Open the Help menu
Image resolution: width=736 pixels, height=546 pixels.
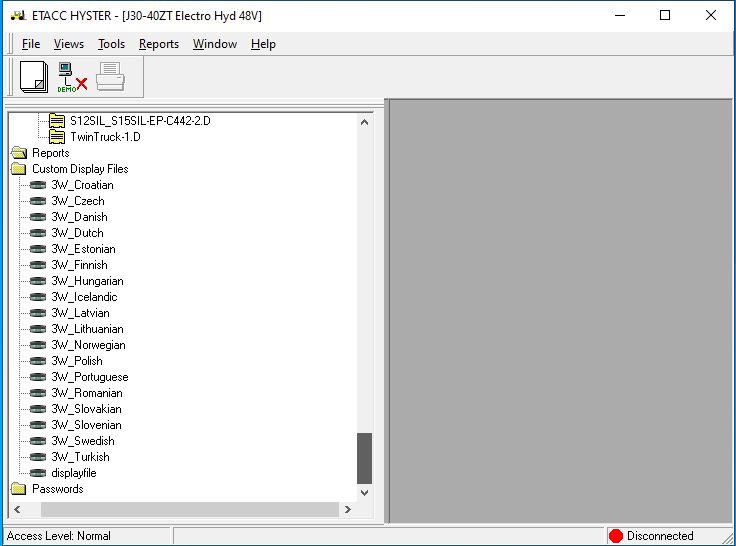[x=263, y=44]
